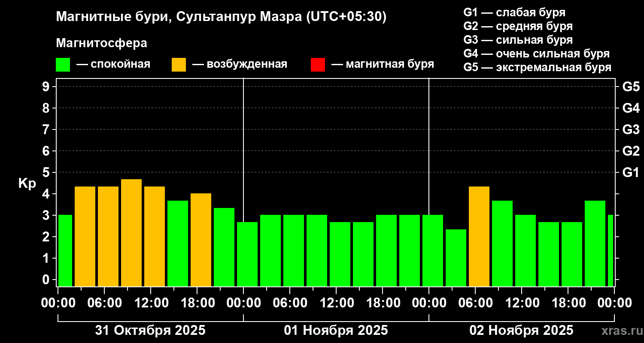Click the '12:00' tick above '01 Ноября 2025'
Screen dimensions: 644x343
(x=336, y=303)
